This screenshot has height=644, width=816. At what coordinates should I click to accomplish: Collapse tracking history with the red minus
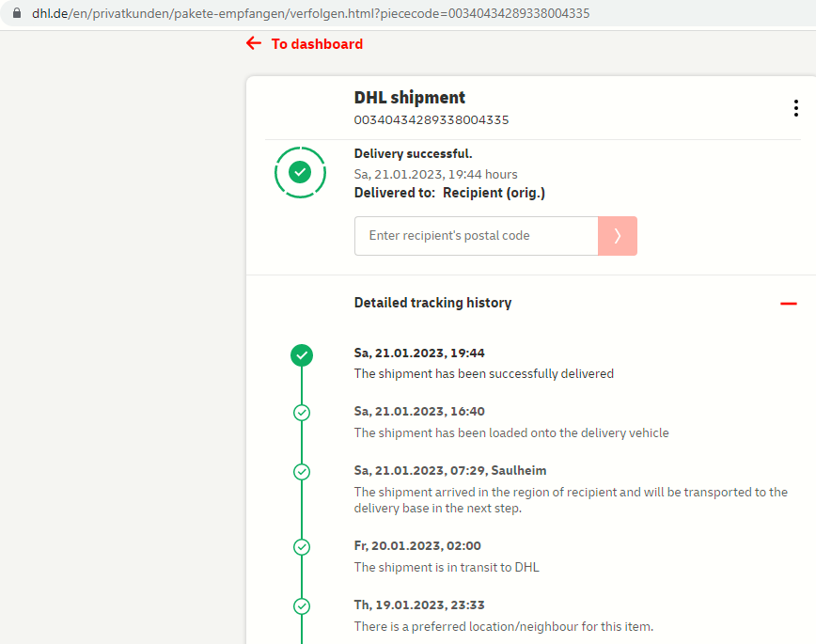(x=788, y=303)
